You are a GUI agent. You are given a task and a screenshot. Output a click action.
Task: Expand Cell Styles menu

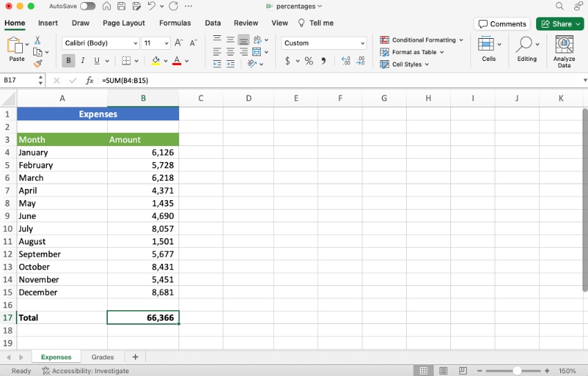coord(404,64)
